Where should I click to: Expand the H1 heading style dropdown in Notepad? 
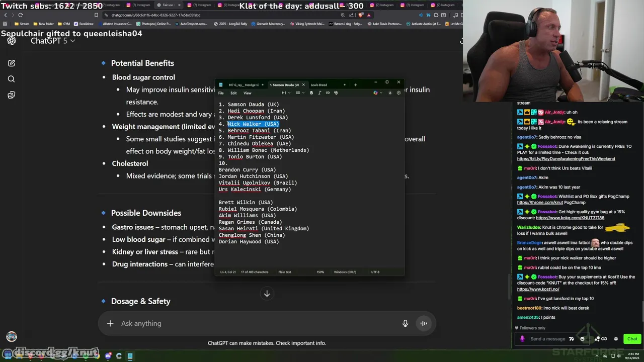coord(285,93)
